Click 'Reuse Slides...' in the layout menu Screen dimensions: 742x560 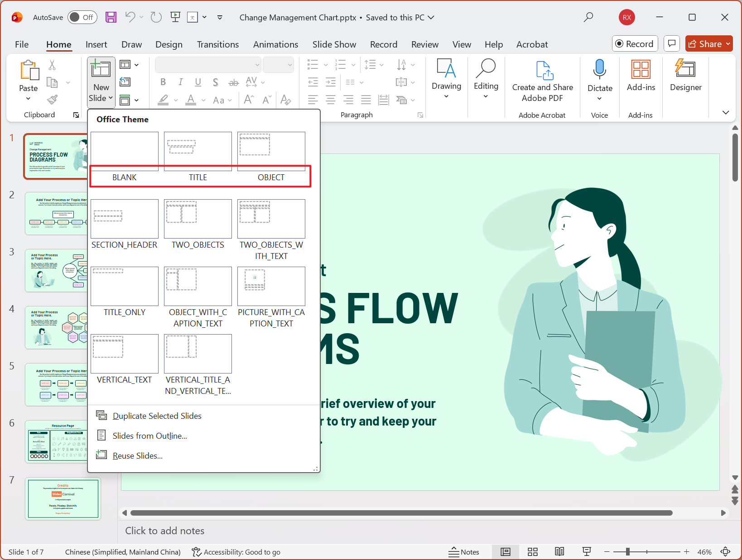(x=137, y=455)
